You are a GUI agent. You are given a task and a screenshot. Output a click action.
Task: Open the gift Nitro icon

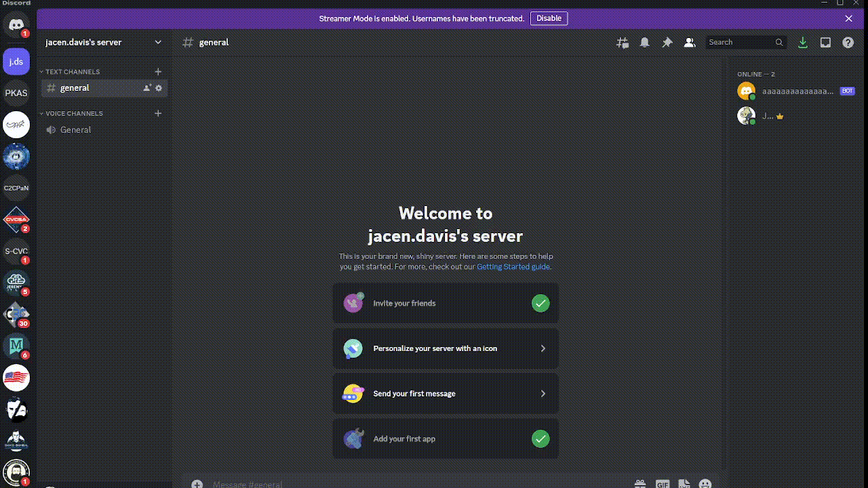pos(639,484)
